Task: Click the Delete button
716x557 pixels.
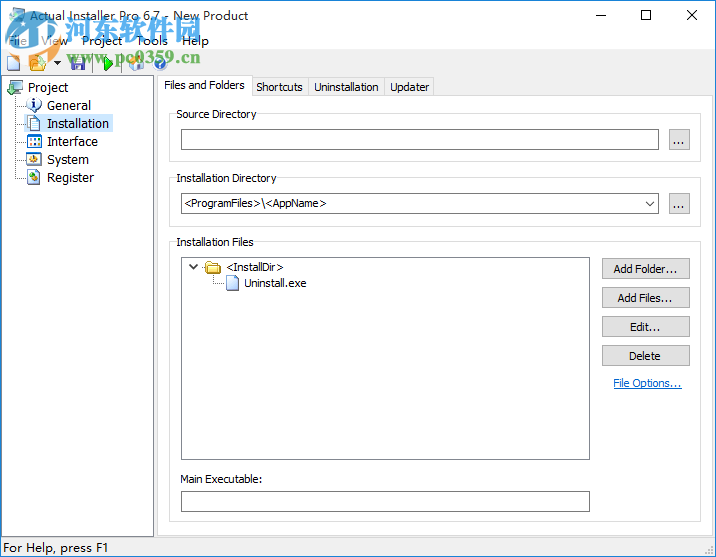Action: (645, 356)
